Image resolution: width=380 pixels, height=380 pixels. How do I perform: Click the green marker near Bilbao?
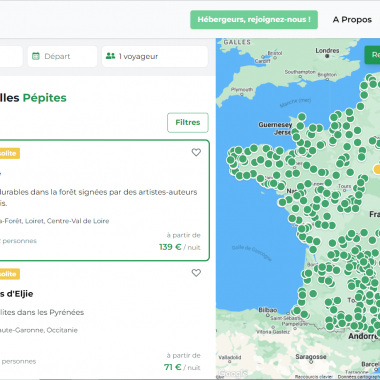point(297,310)
